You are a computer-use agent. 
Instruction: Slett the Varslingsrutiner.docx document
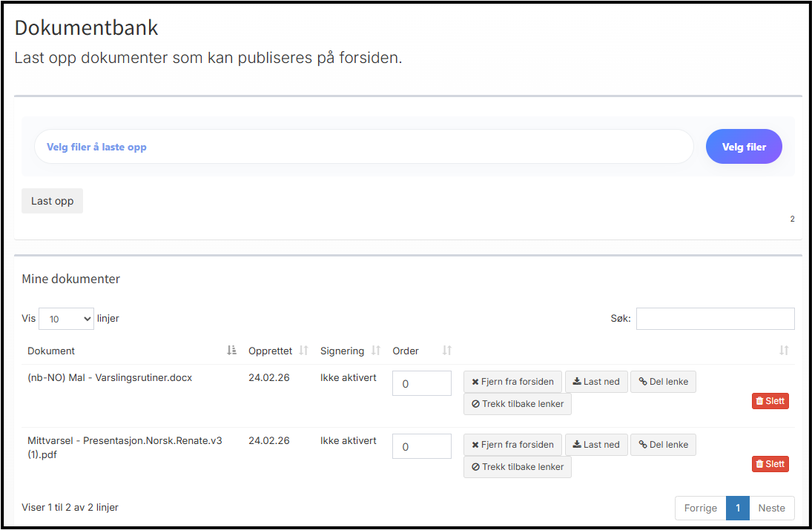pyautogui.click(x=770, y=400)
